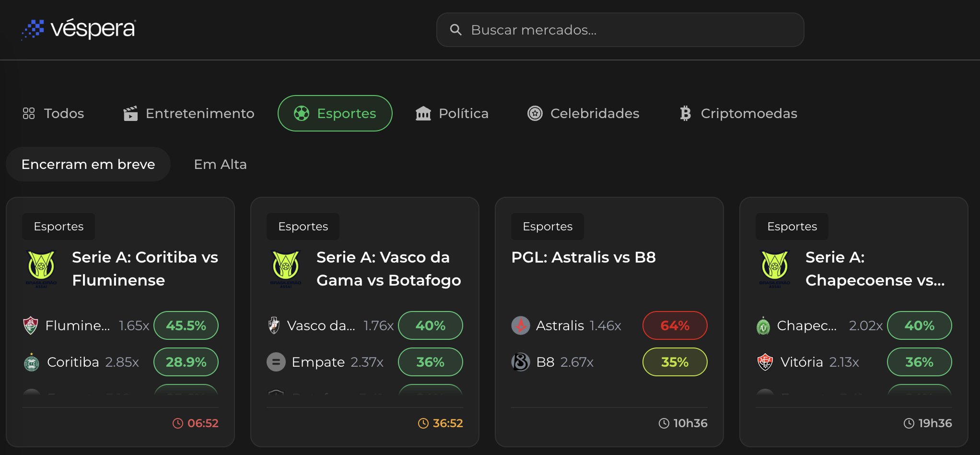Toggle the 64% Astralis odds pill
980x455 pixels.
point(675,325)
